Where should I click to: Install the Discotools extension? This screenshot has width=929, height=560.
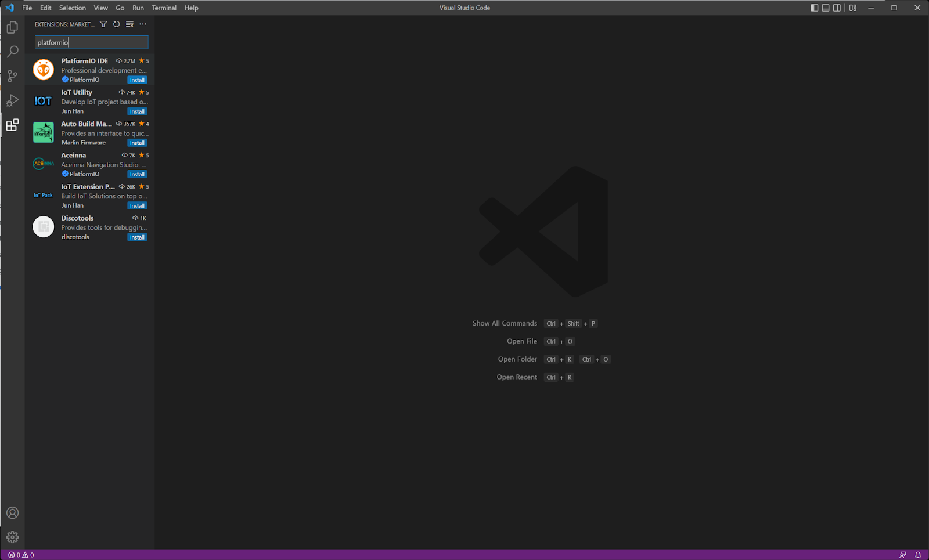(x=137, y=237)
